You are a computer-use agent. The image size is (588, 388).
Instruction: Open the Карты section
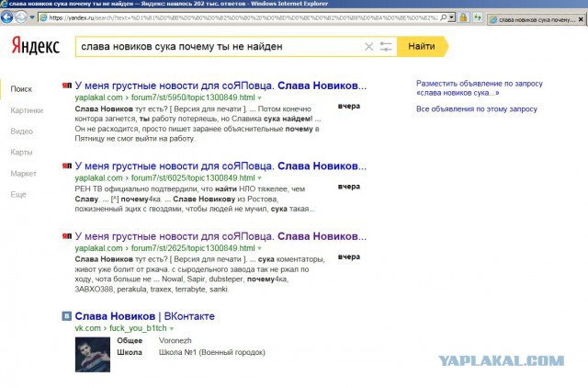click(21, 153)
